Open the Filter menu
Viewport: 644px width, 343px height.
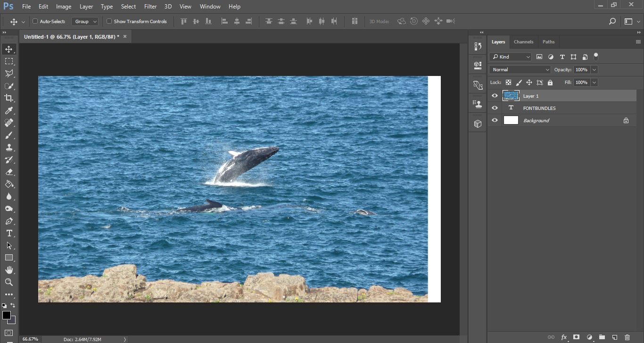pyautogui.click(x=150, y=7)
